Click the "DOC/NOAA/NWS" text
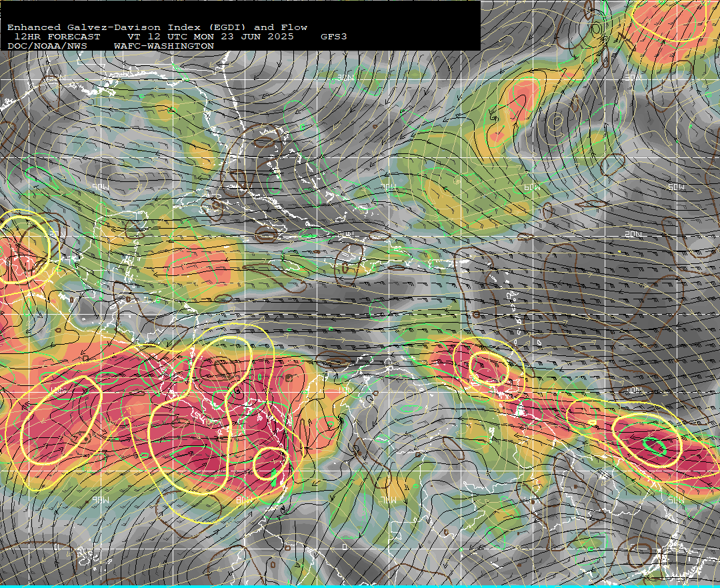This screenshot has width=720, height=588. point(47,47)
